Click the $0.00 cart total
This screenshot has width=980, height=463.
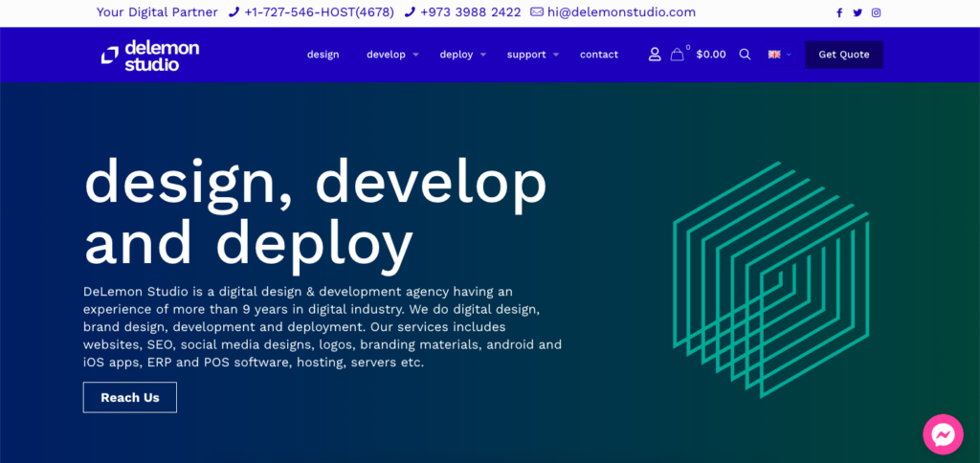pos(711,55)
